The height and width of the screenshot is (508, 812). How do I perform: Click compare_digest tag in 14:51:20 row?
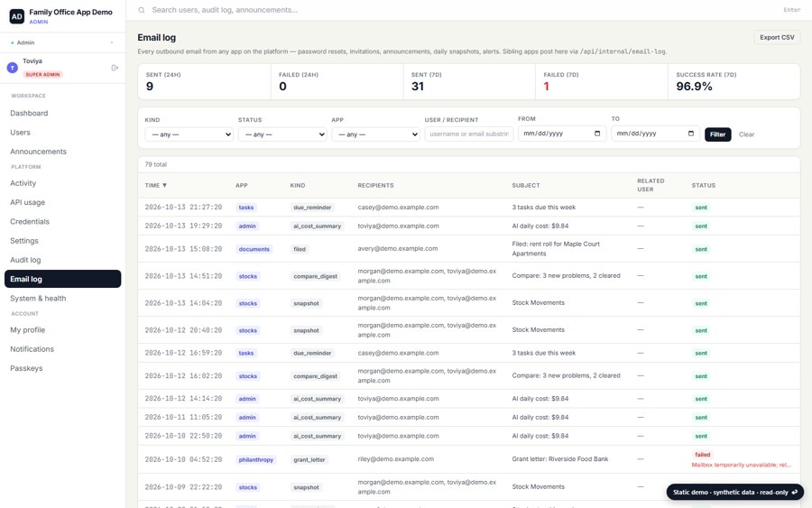pos(316,276)
